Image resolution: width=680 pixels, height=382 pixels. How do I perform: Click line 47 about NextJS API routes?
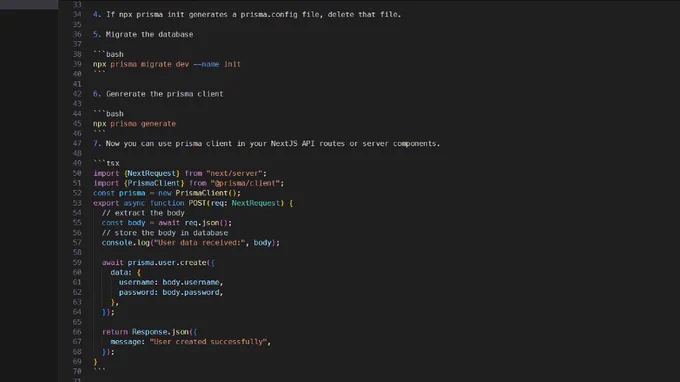click(266, 144)
